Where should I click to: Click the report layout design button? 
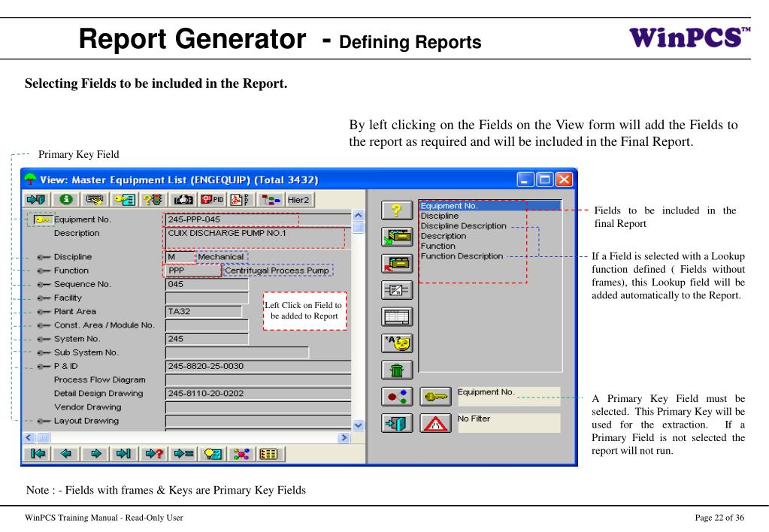pyautogui.click(x=397, y=290)
